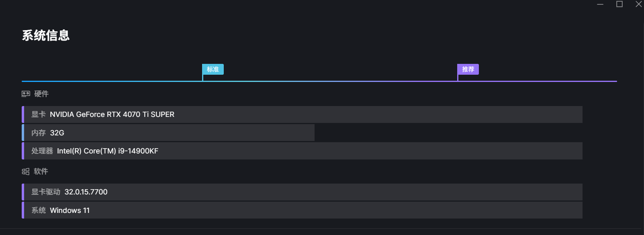Image resolution: width=644 pixels, height=235 pixels.
Task: Click the software section grid icon
Action: pos(26,172)
